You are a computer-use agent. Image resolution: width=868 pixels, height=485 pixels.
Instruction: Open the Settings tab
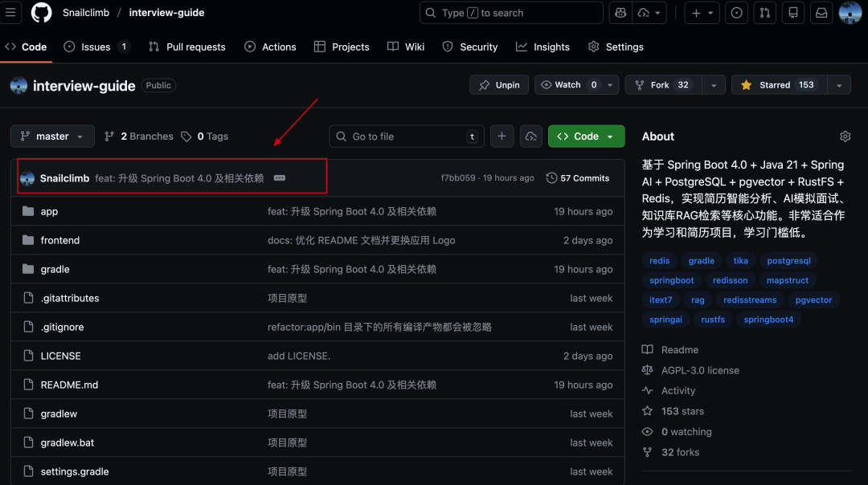(616, 47)
